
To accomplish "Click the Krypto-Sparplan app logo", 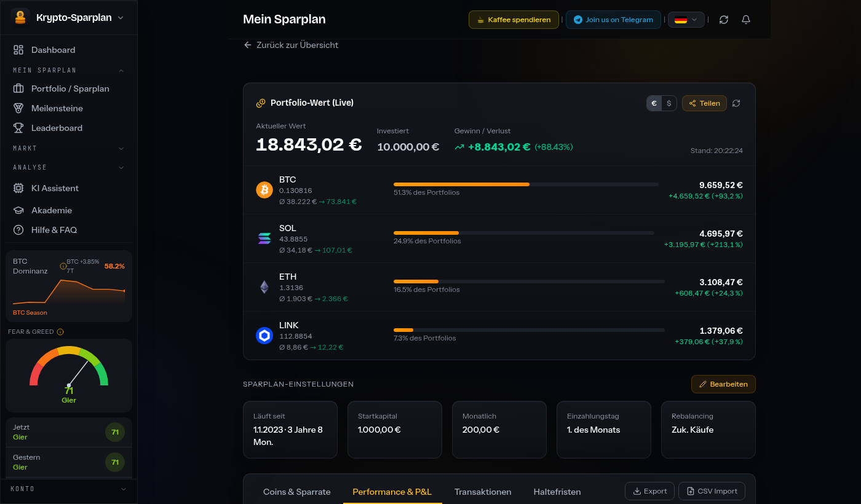I will (20, 17).
